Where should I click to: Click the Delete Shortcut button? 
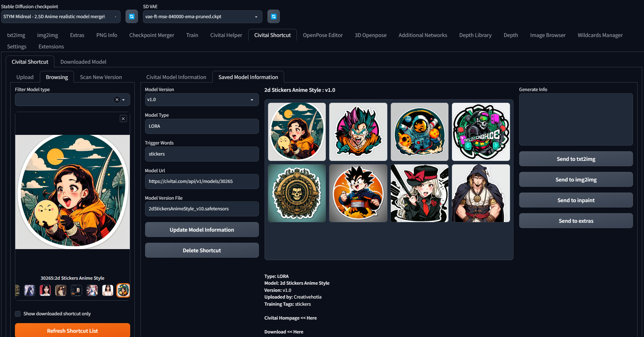(x=202, y=251)
